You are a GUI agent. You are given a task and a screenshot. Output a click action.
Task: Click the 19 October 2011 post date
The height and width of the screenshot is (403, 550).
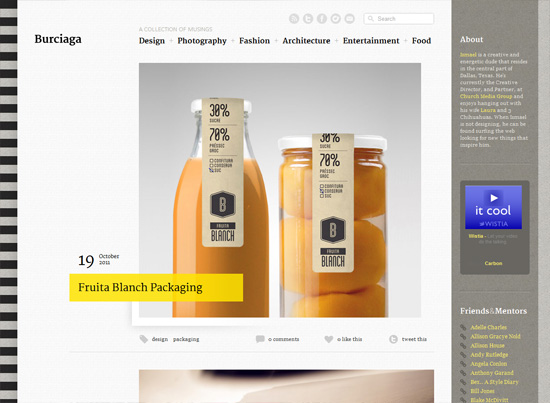[x=99, y=260]
